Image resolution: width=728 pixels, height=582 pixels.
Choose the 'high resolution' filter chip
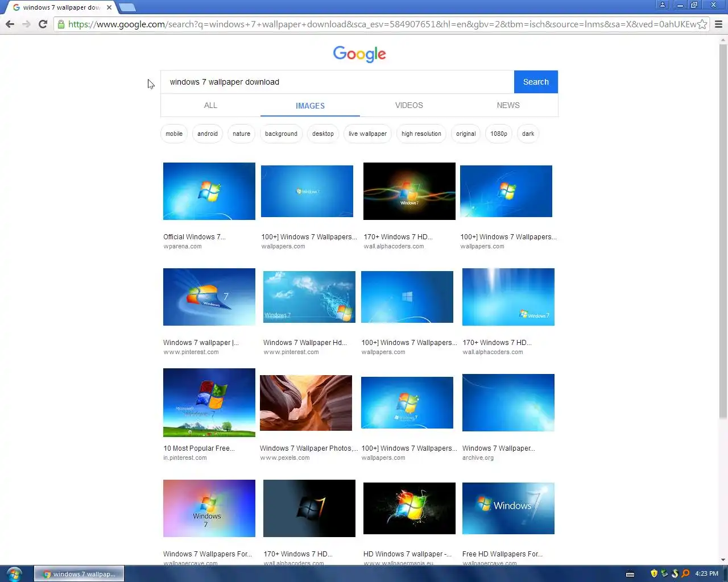point(421,134)
